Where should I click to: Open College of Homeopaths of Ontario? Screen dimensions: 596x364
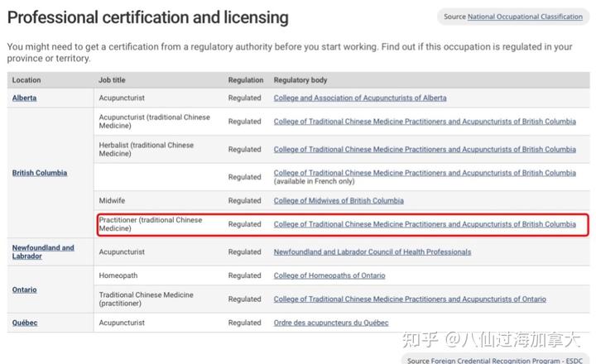329,275
